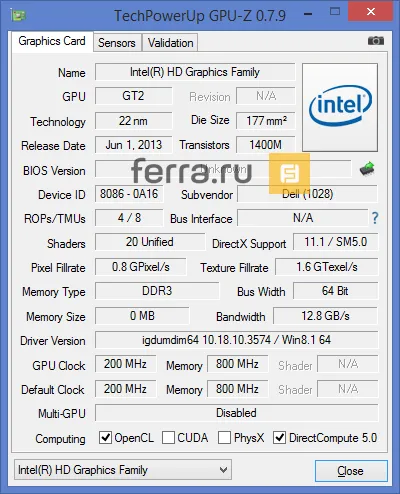Click the Revision field showing N/A

266,96
